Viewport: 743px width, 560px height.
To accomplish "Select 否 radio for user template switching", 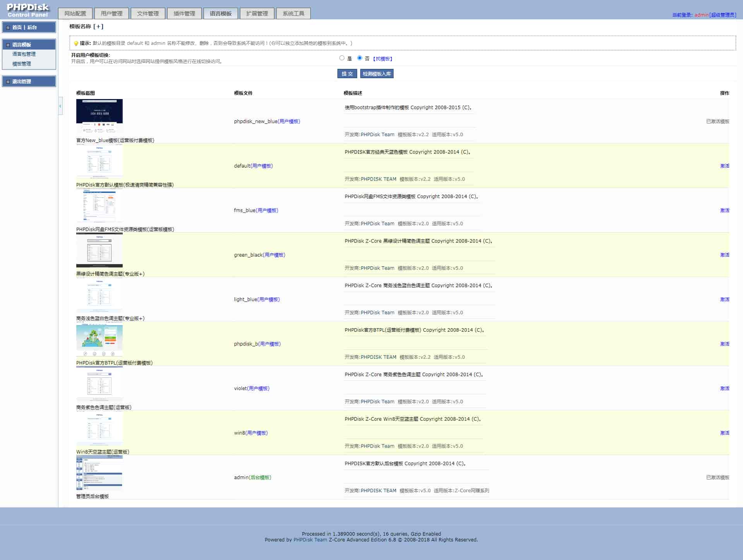I will 360,58.
